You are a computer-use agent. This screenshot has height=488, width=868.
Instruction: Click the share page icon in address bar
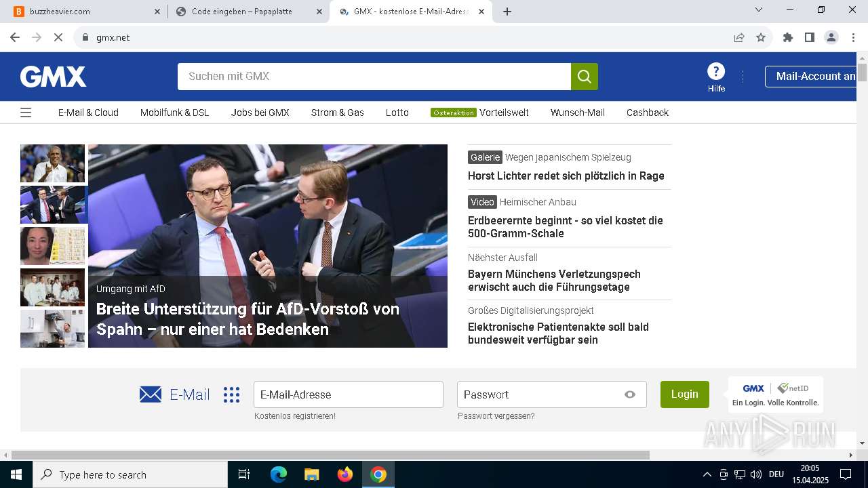click(x=739, y=37)
